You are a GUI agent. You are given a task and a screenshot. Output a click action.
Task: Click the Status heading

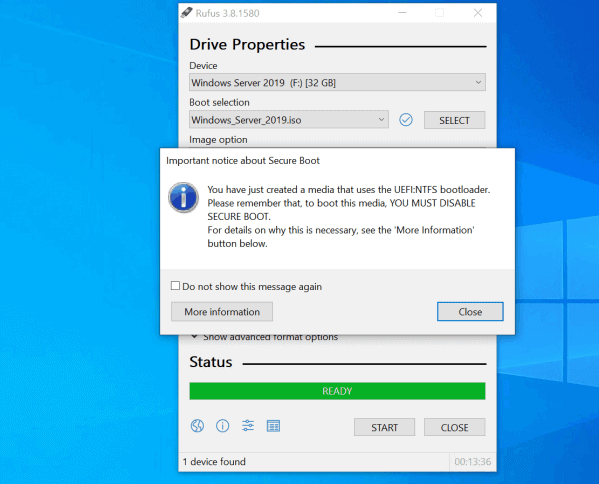coord(211,362)
